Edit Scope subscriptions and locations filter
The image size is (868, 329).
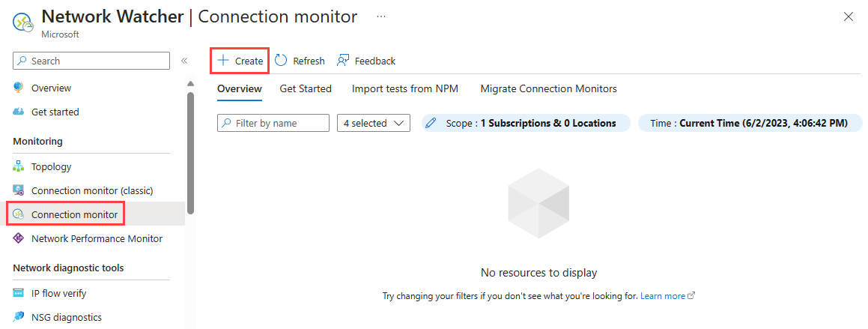point(526,123)
